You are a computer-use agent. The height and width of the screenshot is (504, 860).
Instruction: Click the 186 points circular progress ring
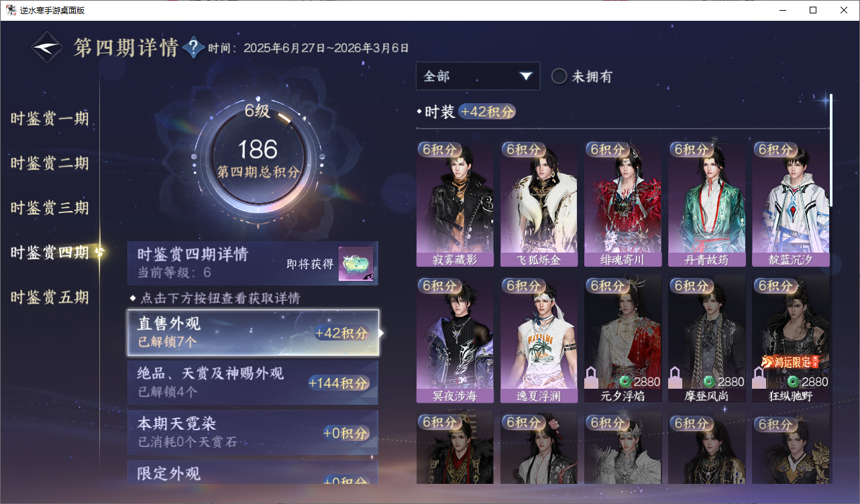258,160
